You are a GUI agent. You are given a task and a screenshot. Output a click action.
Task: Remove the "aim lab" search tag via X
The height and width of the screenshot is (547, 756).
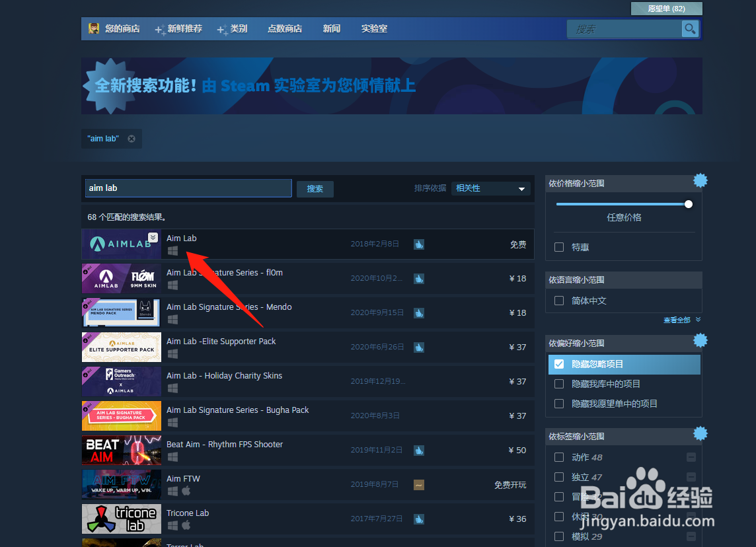coord(131,139)
